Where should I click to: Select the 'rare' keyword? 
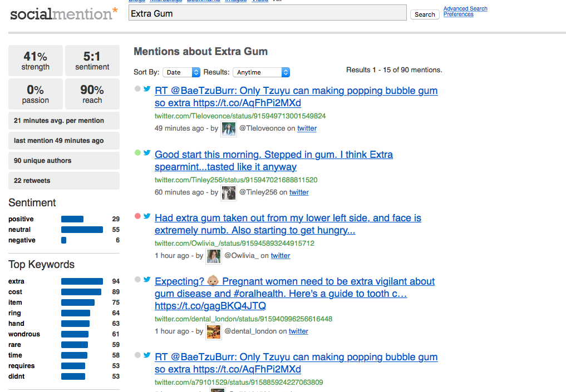[x=14, y=344]
